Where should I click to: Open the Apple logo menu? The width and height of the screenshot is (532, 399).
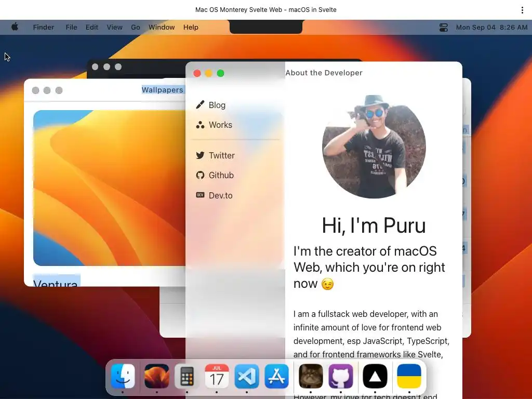pyautogui.click(x=15, y=27)
